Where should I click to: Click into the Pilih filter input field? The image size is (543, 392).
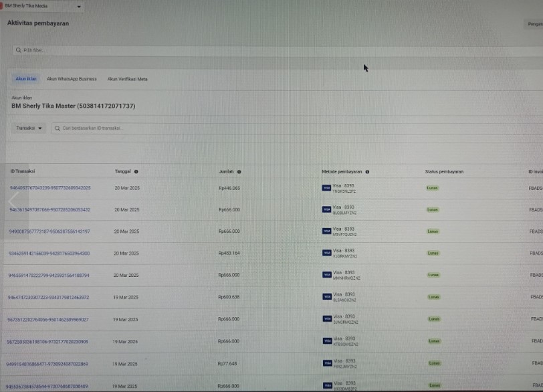point(201,50)
